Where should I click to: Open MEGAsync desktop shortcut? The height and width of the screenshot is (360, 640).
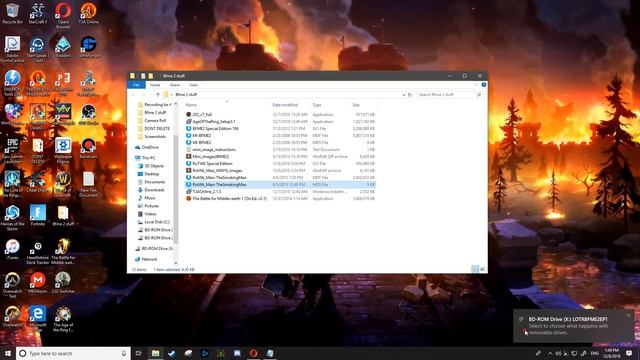[x=38, y=283]
